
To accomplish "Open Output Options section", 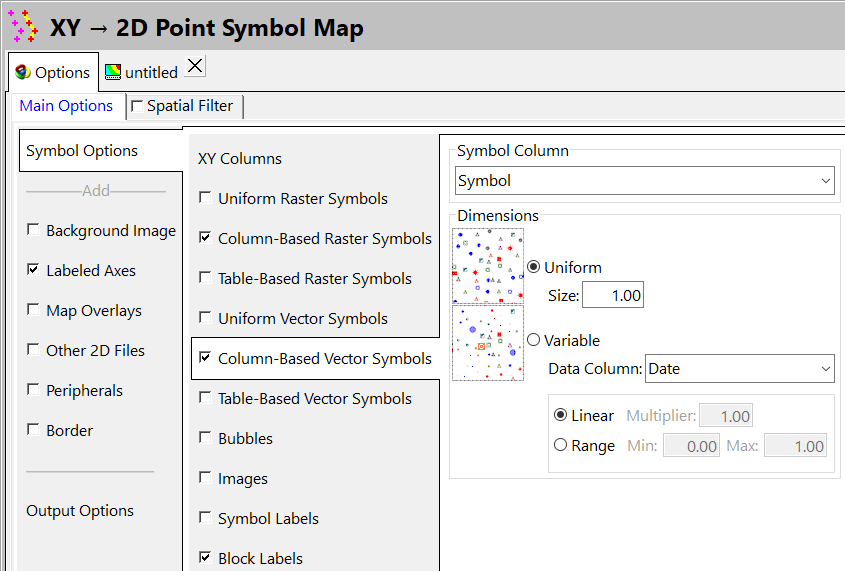I will tap(80, 511).
